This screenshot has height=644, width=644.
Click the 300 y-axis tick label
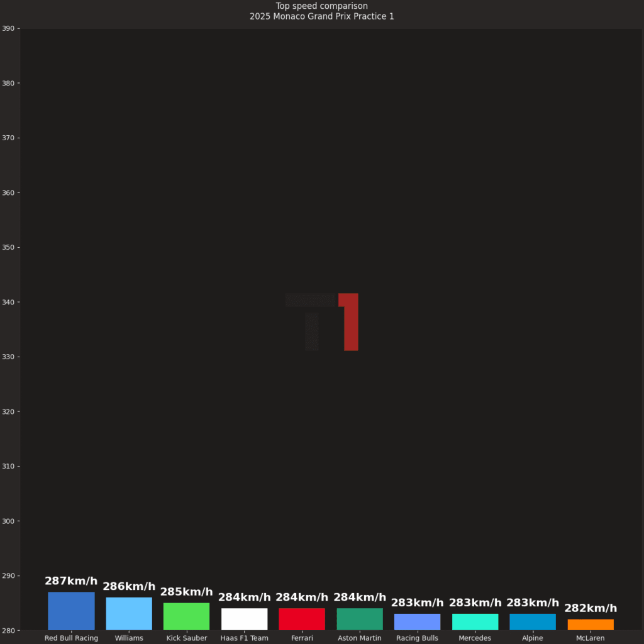click(x=8, y=521)
